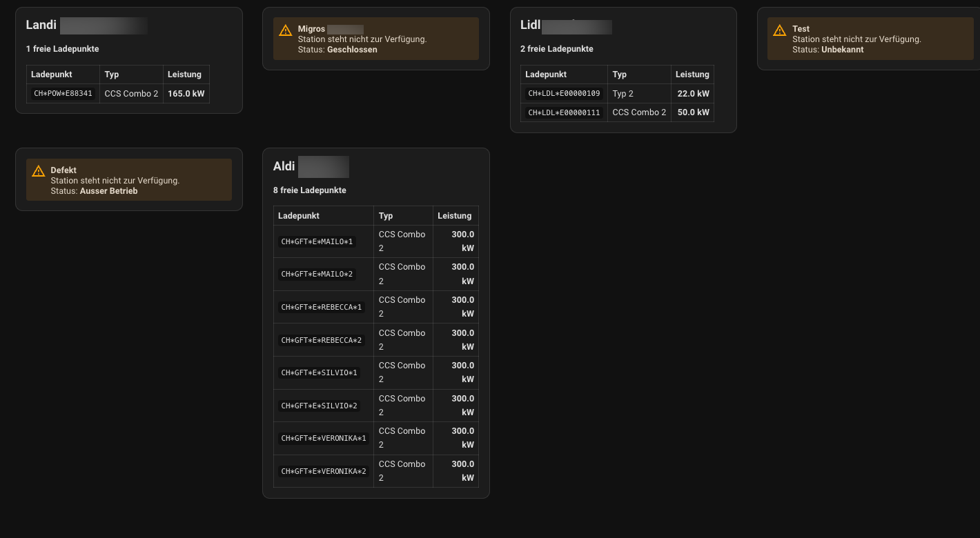Click the 'Test' alert title
Image resolution: width=980 pixels, height=538 pixels.
click(x=801, y=29)
